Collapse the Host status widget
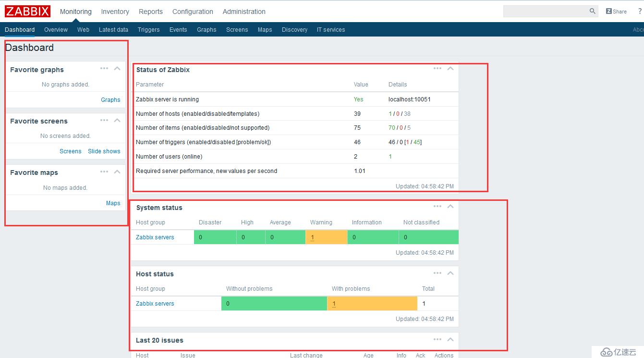The image size is (644, 358). click(450, 273)
